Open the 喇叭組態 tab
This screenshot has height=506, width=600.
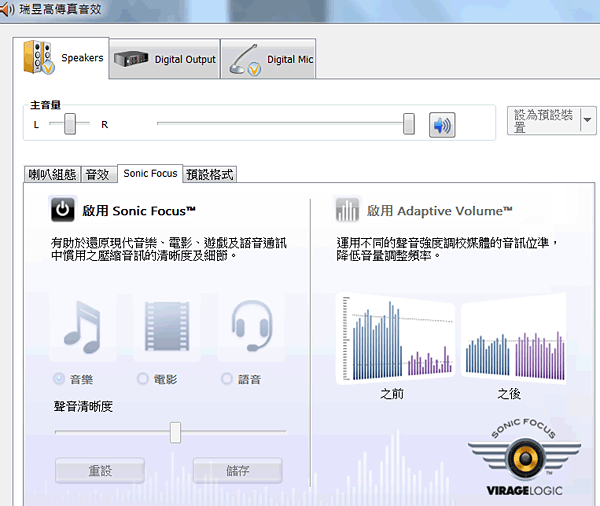pyautogui.click(x=52, y=175)
